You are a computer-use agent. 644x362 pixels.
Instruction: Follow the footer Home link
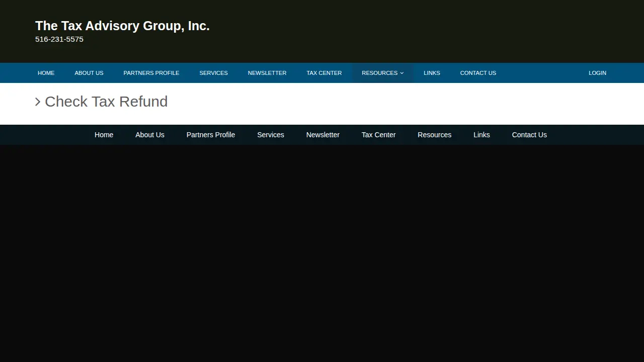tap(104, 135)
